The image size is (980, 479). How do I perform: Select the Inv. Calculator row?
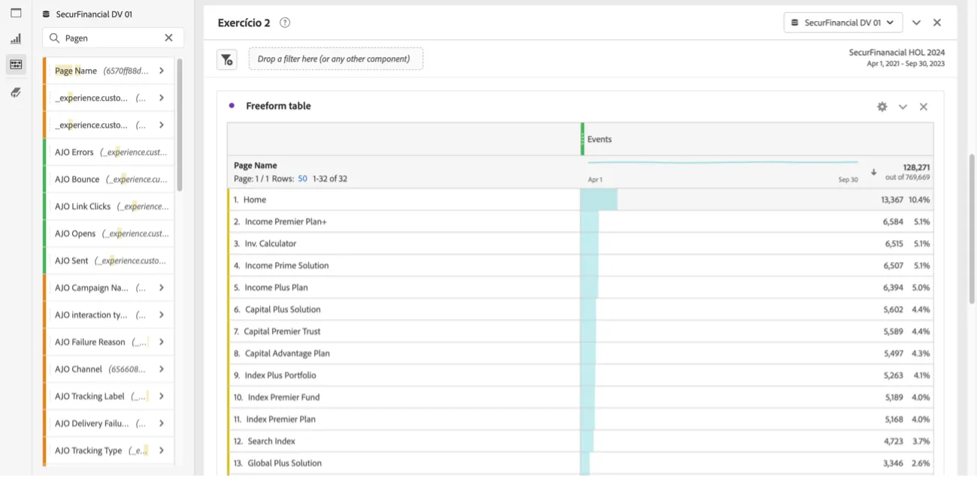click(x=580, y=243)
